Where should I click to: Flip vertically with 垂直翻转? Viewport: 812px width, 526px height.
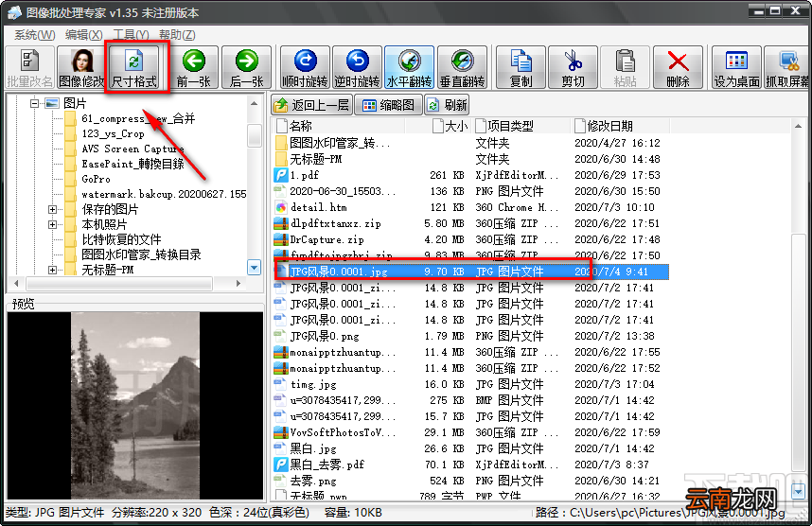(462, 67)
